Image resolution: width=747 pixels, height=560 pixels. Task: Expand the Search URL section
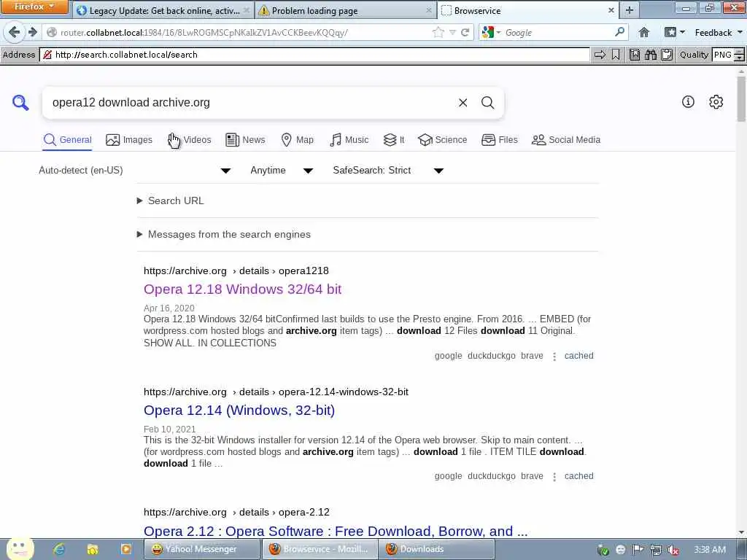(x=171, y=201)
